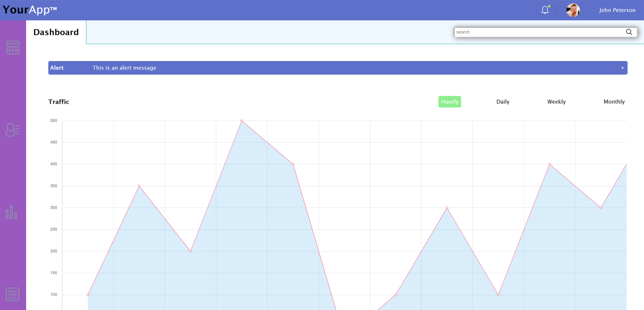Switch traffic view to Monthly
Viewport: 644px width, 310px height.
(x=614, y=102)
